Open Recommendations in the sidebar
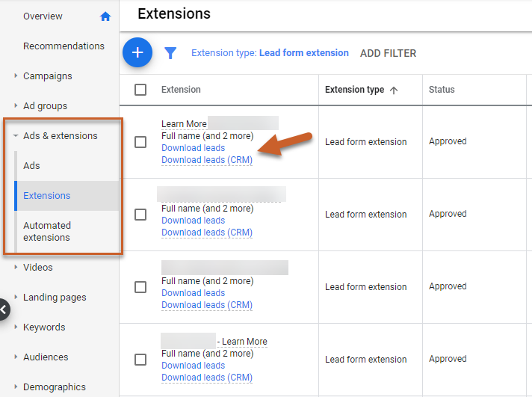This screenshot has height=397, width=532. coord(64,46)
